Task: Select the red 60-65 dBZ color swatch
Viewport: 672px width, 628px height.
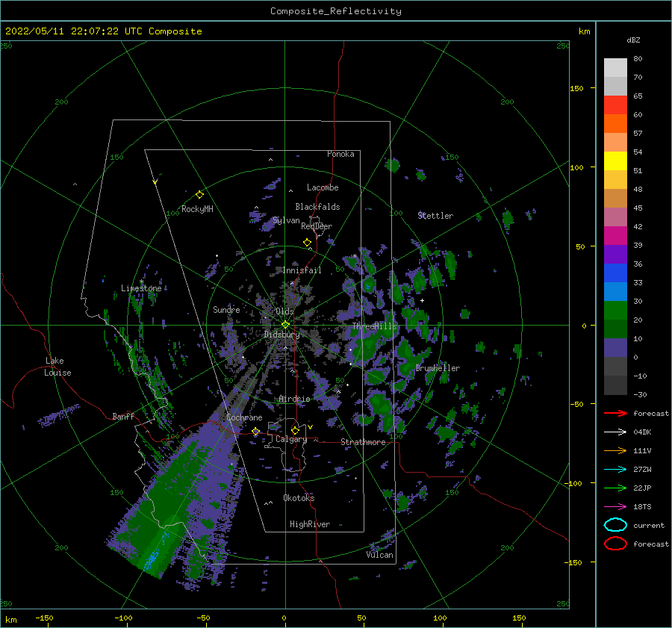Action: tap(615, 105)
